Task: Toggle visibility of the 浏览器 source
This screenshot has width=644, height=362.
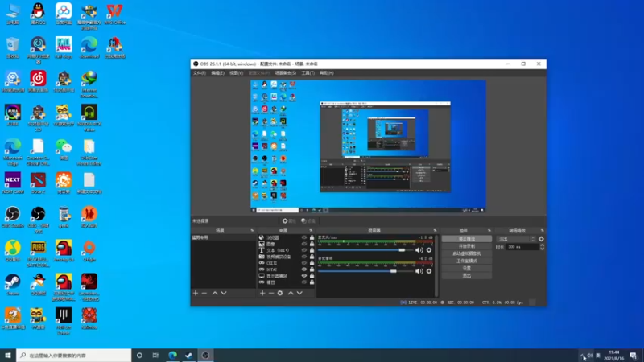Action: tap(304, 237)
